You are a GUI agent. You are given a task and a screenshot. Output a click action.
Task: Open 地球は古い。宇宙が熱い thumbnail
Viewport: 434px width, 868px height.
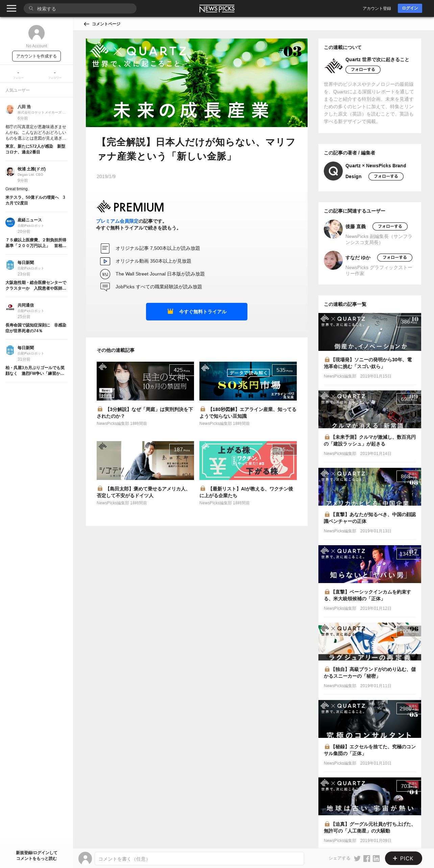370,796
